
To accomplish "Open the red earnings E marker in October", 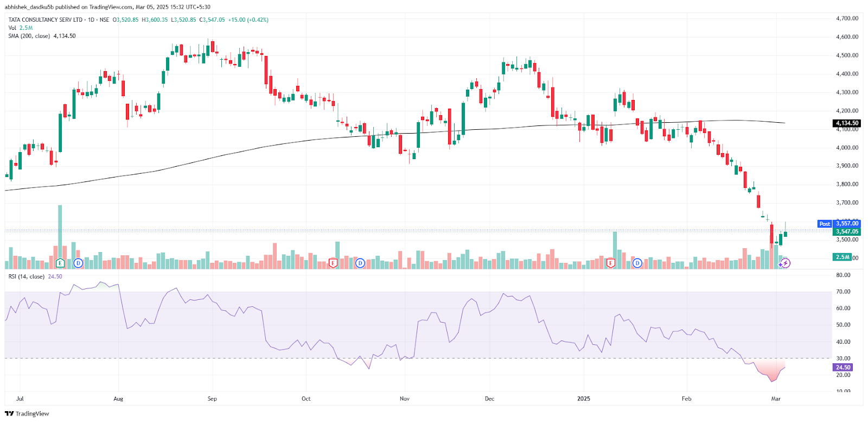I will pos(333,263).
